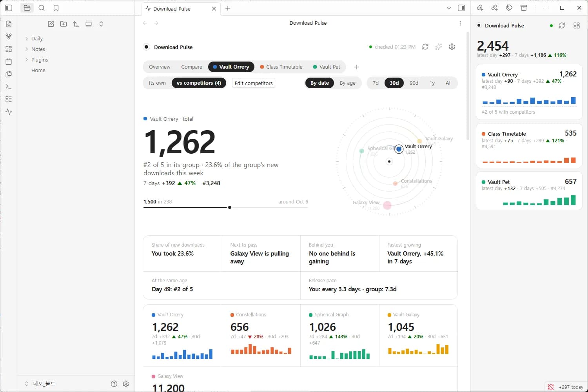Create a new folder icon
The width and height of the screenshot is (588, 392).
click(64, 24)
